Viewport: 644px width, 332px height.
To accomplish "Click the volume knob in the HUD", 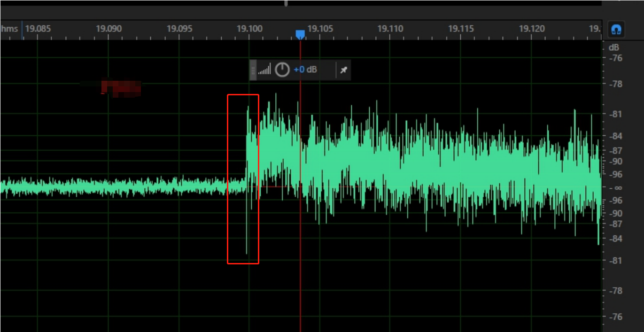I will click(x=282, y=70).
